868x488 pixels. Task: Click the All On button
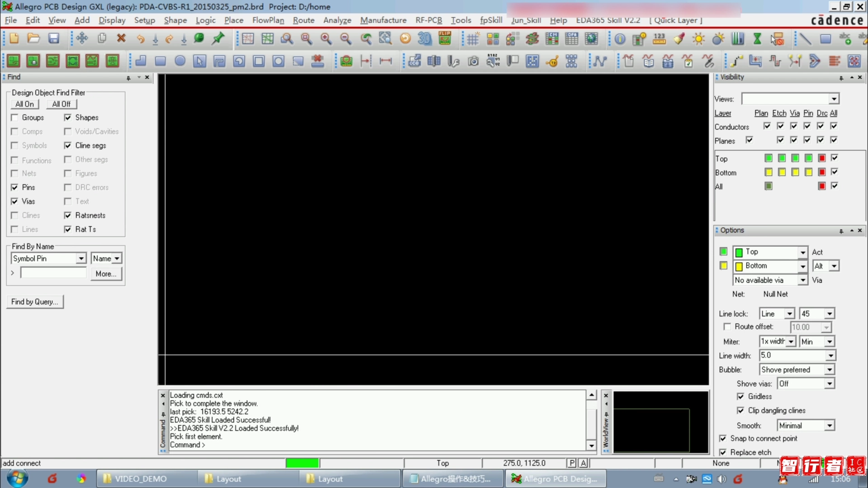[24, 104]
